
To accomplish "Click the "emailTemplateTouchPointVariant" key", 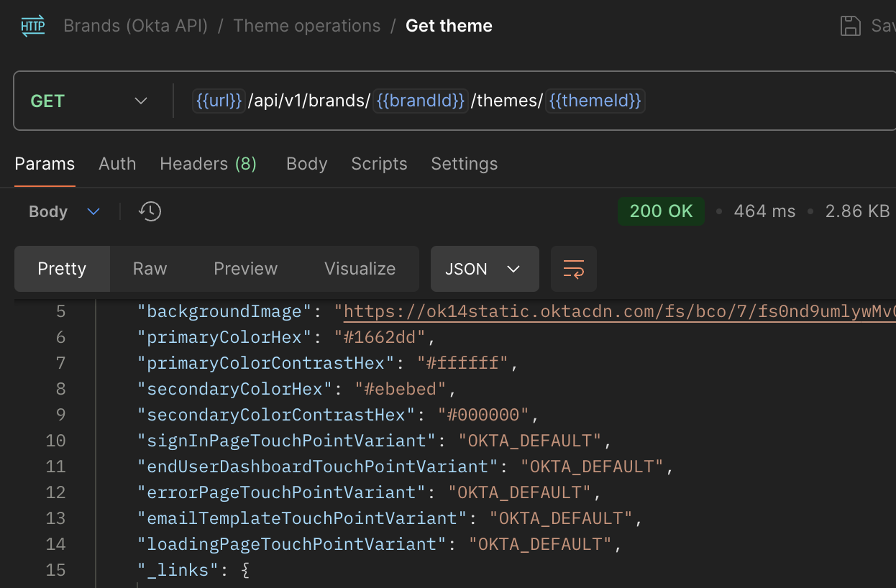I will tap(303, 518).
